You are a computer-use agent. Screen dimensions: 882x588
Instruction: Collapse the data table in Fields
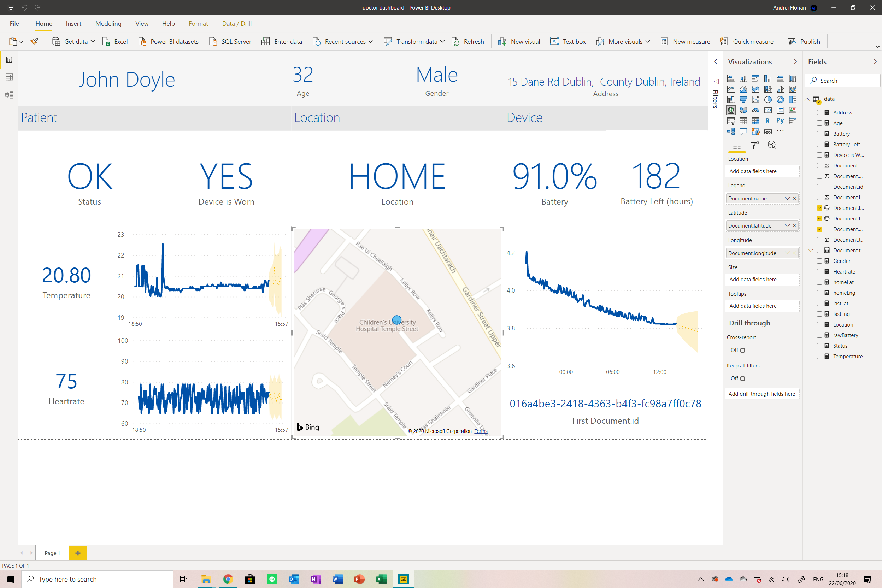(x=807, y=99)
